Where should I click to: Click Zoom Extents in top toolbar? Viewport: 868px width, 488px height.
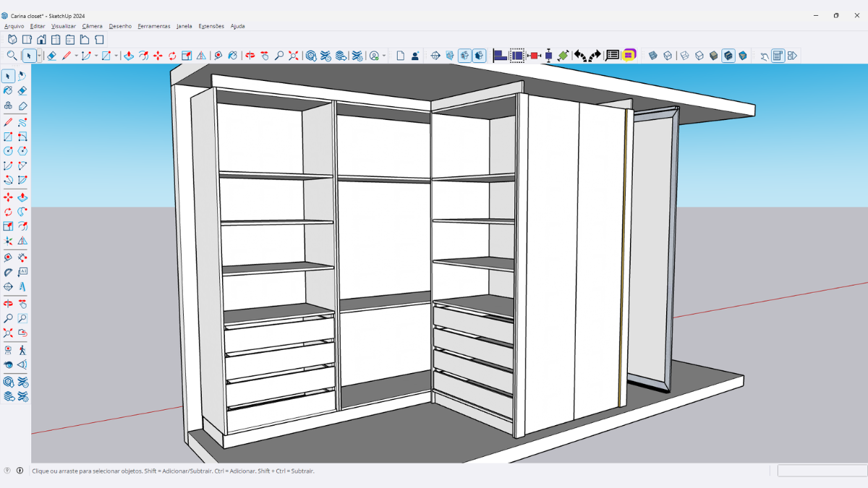click(293, 56)
